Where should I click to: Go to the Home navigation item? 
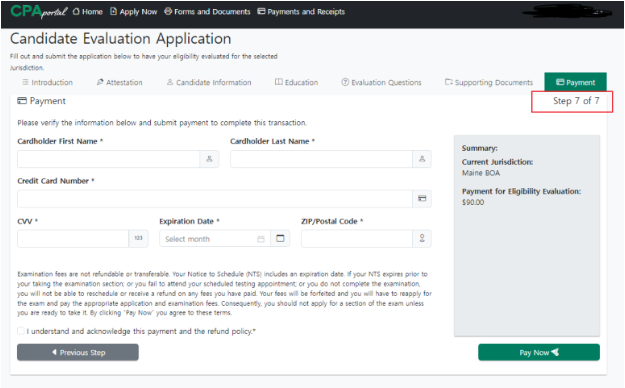point(88,12)
